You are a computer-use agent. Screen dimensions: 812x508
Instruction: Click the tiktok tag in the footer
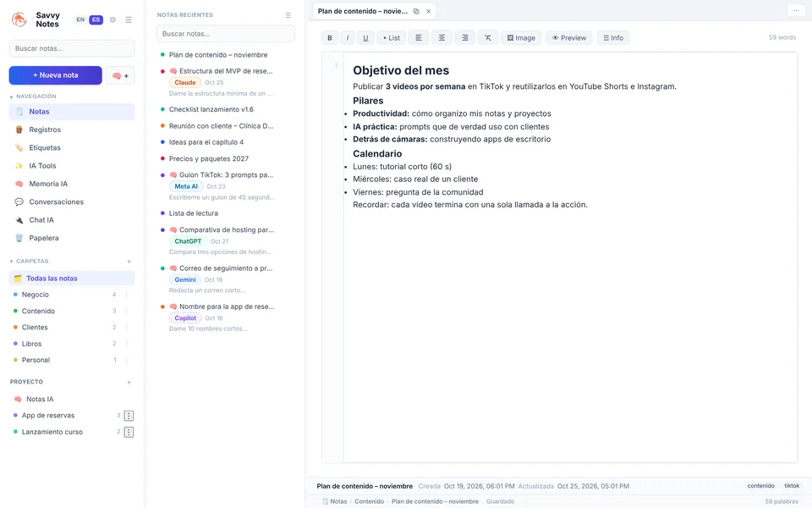click(792, 486)
